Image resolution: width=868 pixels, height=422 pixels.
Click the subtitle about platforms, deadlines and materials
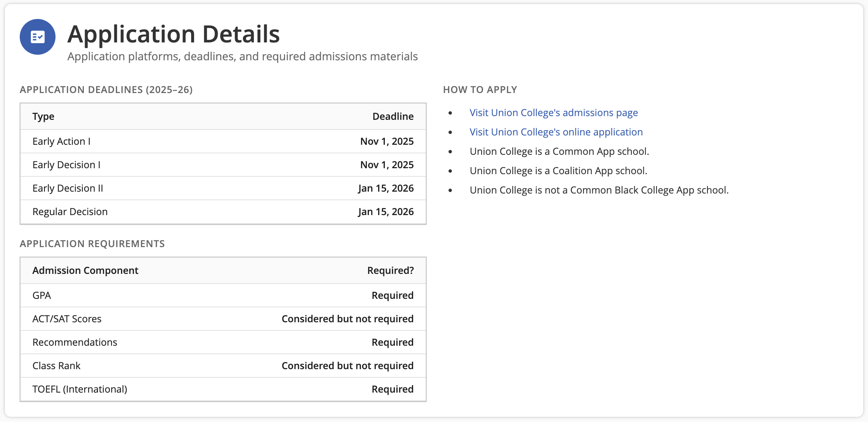(243, 57)
